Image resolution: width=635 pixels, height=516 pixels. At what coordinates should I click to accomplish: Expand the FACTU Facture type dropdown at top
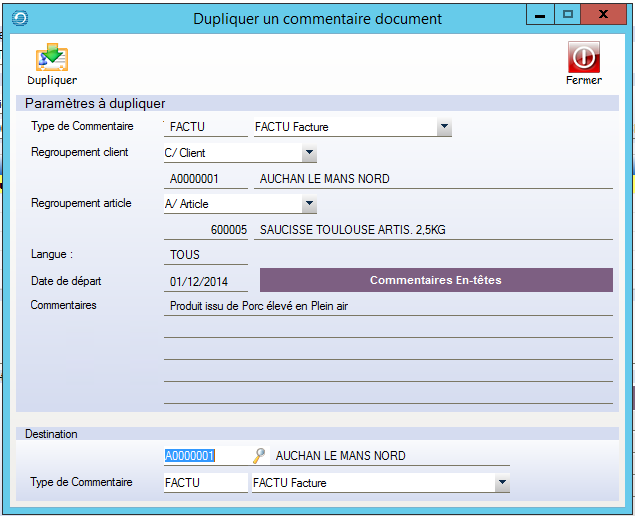point(444,127)
